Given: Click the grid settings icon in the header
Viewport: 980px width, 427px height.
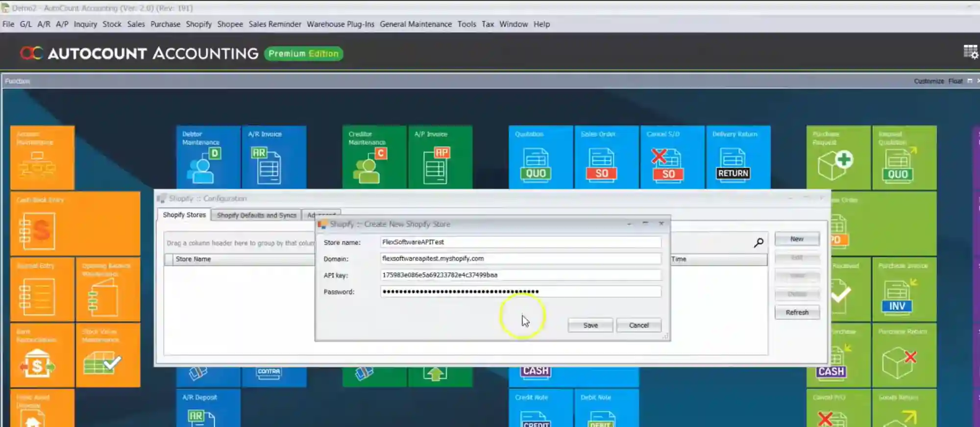Looking at the screenshot, I should click(x=970, y=51).
